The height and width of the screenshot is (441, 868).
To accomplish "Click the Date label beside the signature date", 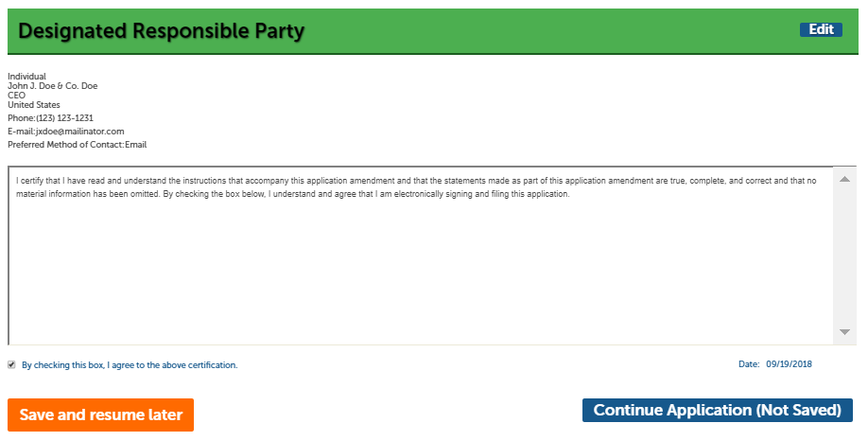I will click(749, 363).
